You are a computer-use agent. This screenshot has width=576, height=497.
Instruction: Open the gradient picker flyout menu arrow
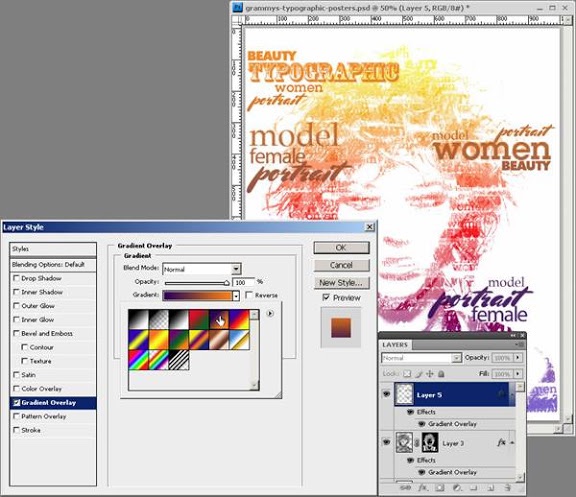270,313
